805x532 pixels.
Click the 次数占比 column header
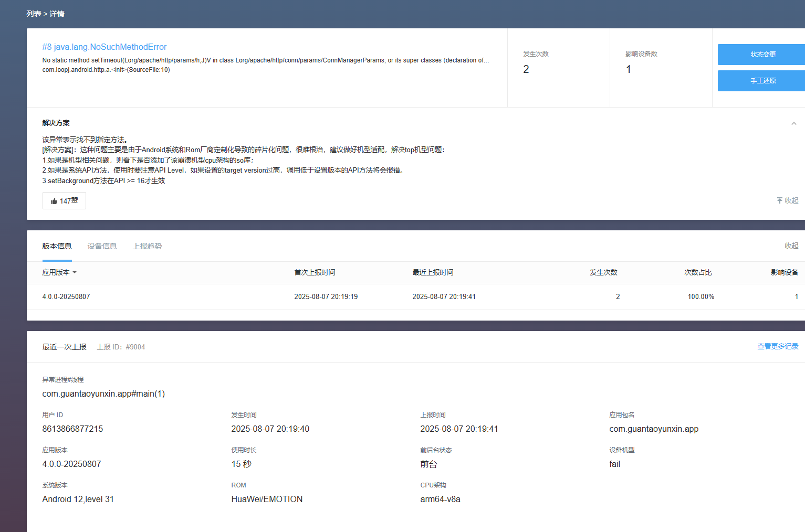coord(698,272)
